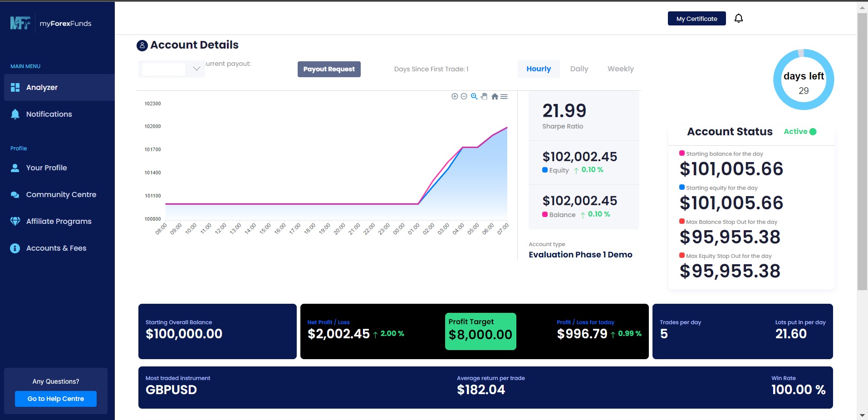The height and width of the screenshot is (420, 868).
Task: Open Analyzer from main menu
Action: click(x=42, y=88)
